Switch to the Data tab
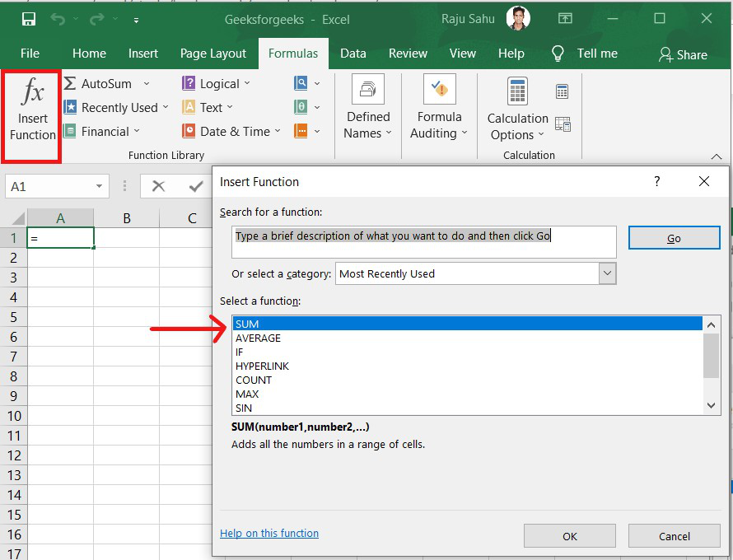Viewport: 733px width, 560px height. (x=353, y=54)
